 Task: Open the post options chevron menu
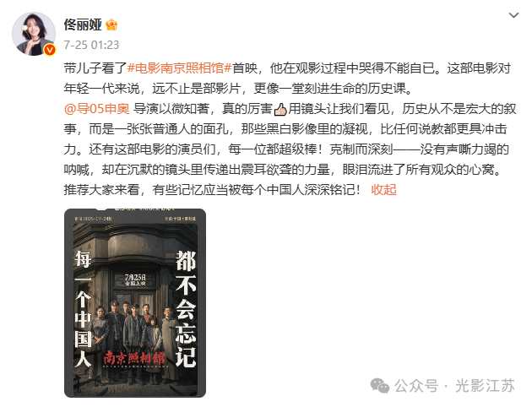513,15
